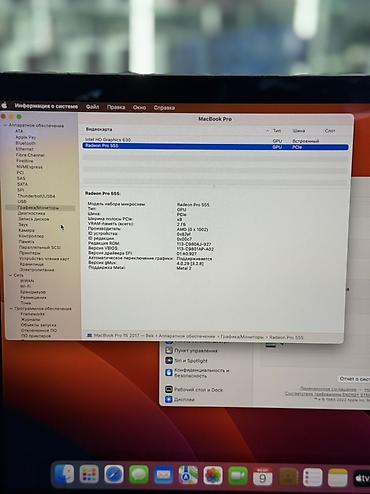Select Apple Pay in the sidebar
The height and width of the screenshot is (494, 370).
[26, 137]
